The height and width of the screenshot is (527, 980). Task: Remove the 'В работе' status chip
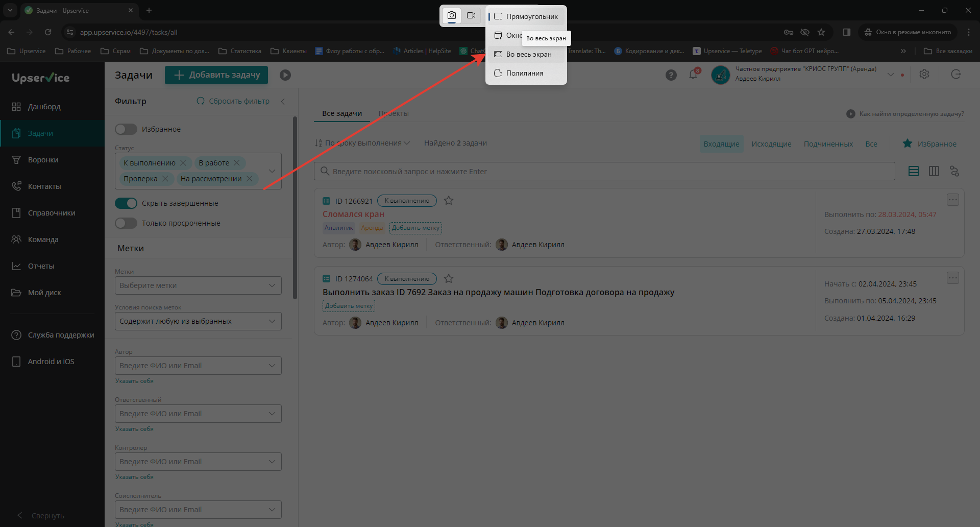tap(237, 163)
